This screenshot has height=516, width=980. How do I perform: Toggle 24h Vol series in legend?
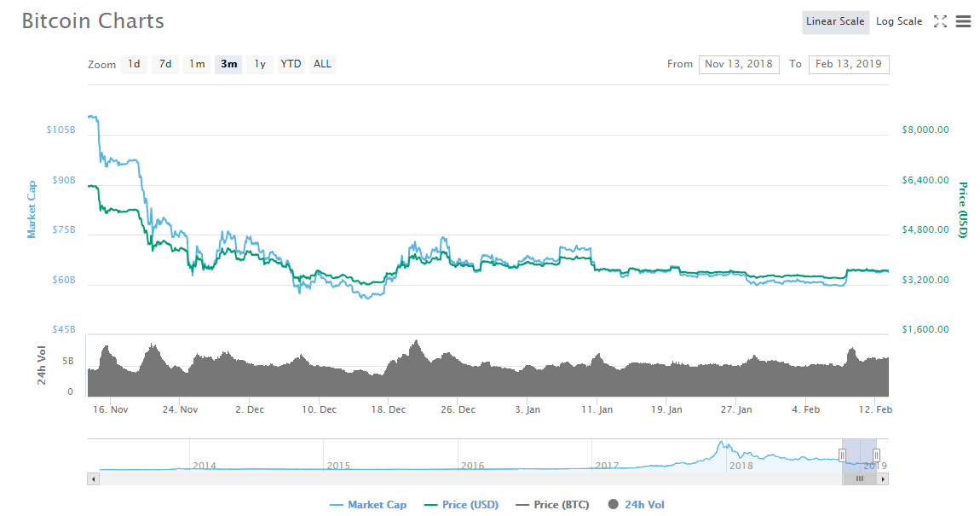[x=637, y=505]
